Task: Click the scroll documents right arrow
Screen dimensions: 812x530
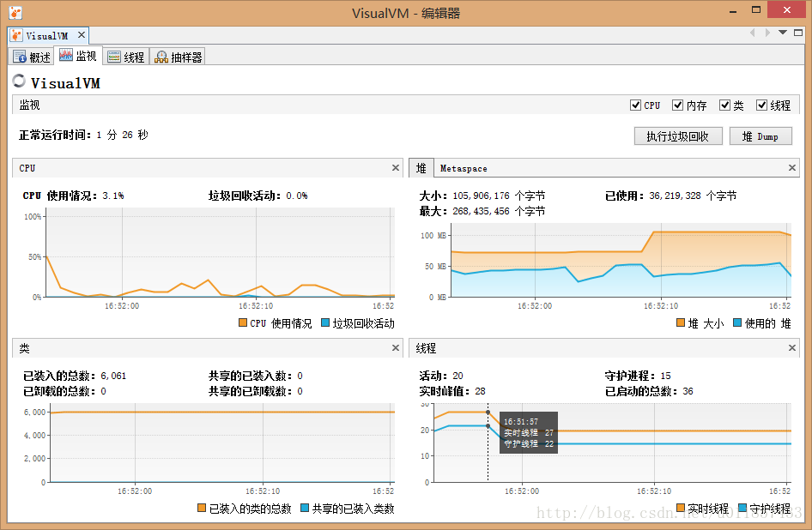Action: (767, 33)
